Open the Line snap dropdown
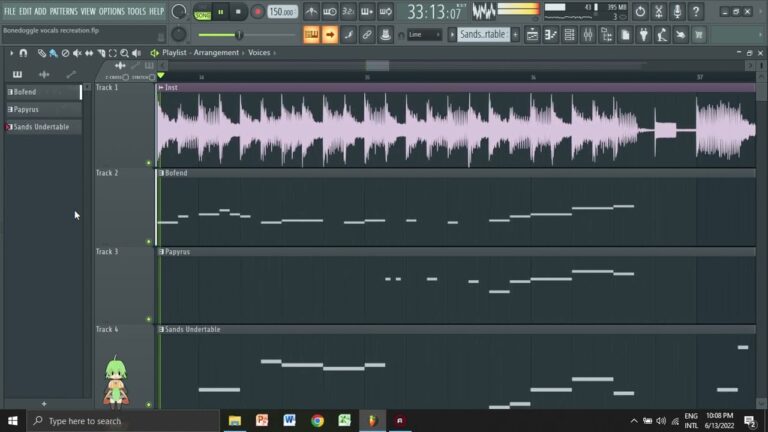The height and width of the screenshot is (432, 768). pyautogui.click(x=424, y=35)
